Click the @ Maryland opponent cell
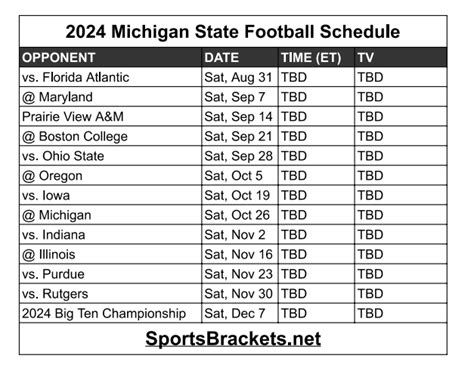 111,97
